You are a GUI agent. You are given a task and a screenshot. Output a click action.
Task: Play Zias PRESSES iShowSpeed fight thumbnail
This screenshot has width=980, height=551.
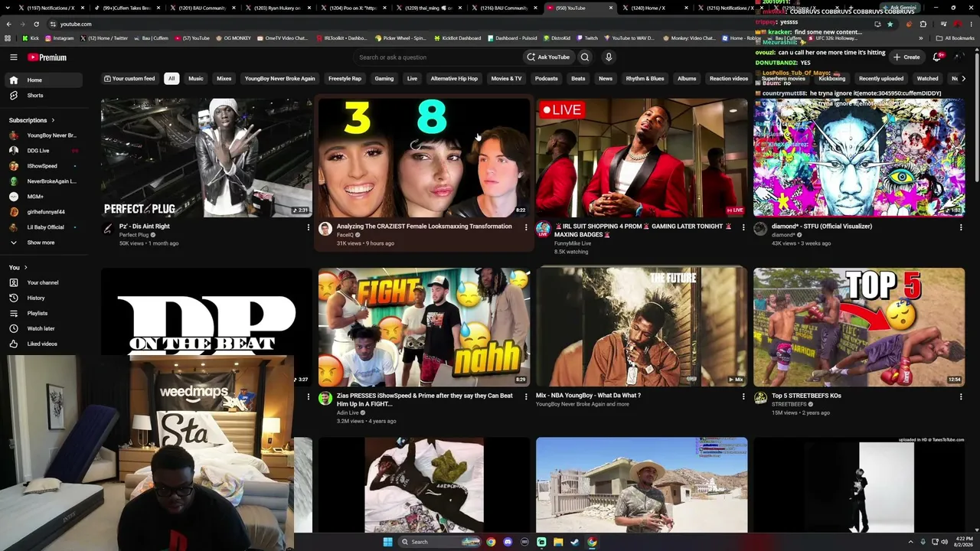pyautogui.click(x=424, y=328)
